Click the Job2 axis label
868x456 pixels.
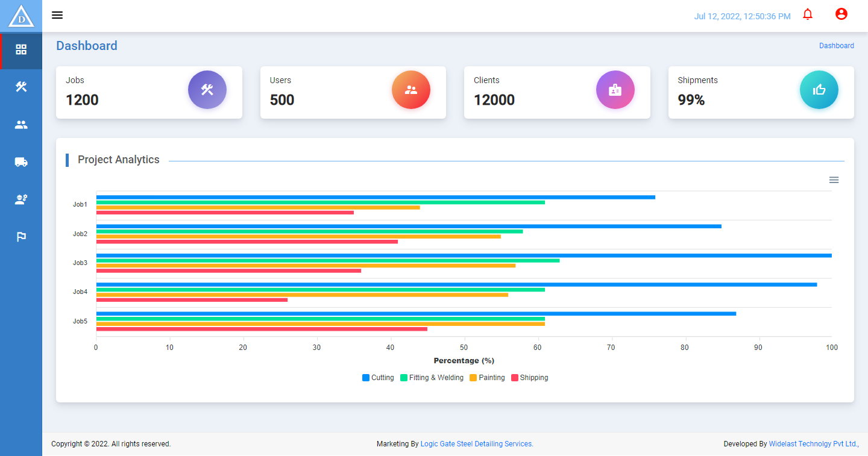80,234
